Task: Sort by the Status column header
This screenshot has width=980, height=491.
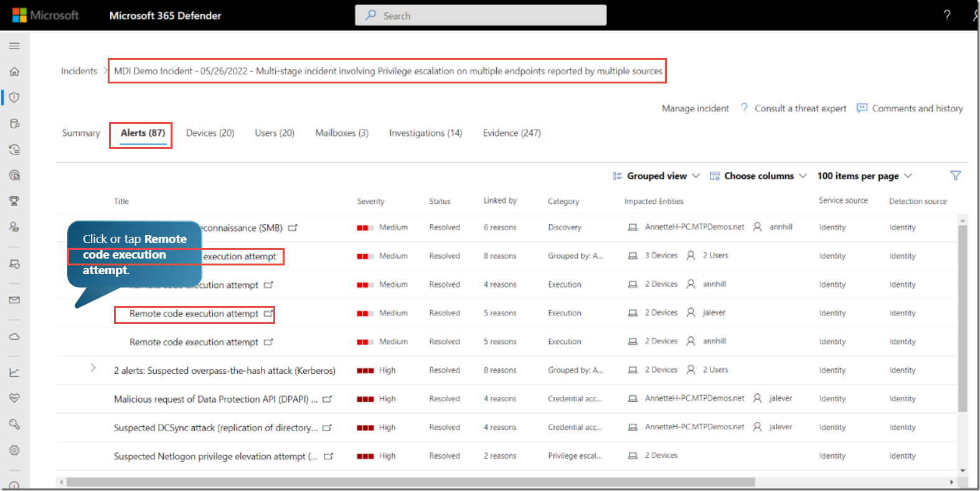Action: [440, 201]
